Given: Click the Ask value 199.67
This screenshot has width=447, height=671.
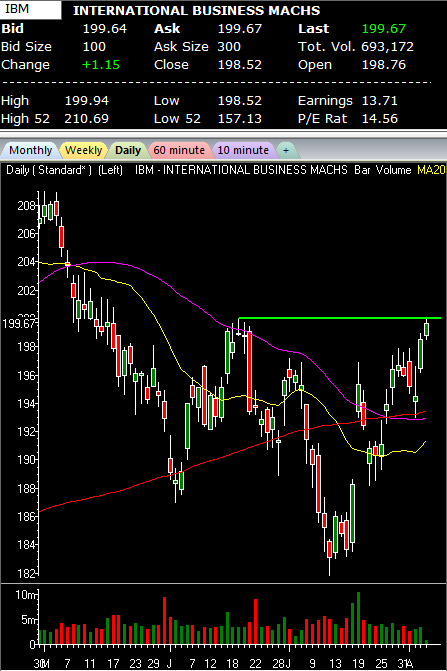Looking at the screenshot, I should click(x=240, y=29).
